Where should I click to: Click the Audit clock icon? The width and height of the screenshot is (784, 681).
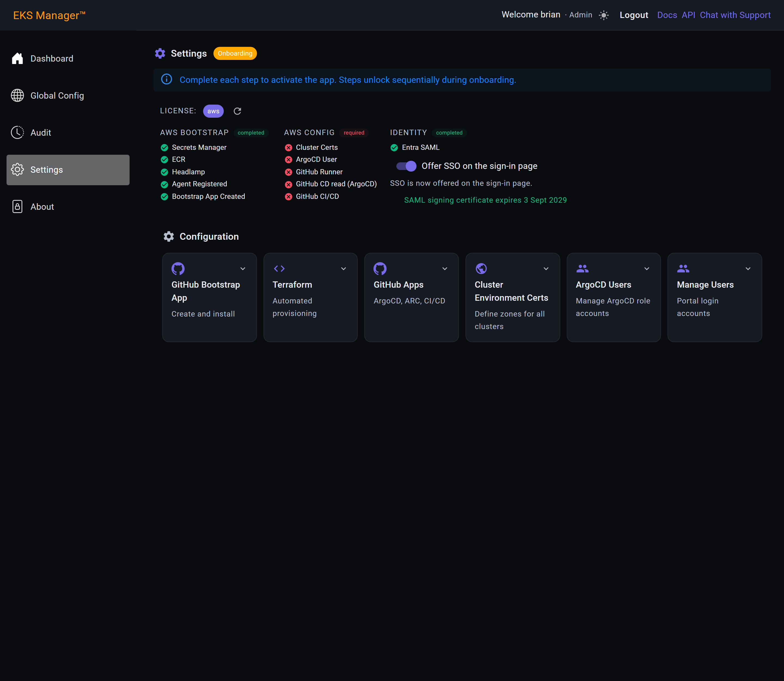click(x=17, y=133)
